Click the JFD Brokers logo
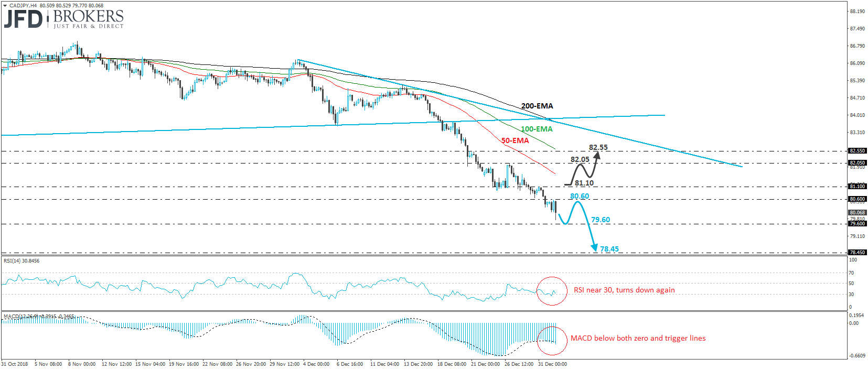Image resolution: width=868 pixels, height=370 pixels. coord(63,19)
